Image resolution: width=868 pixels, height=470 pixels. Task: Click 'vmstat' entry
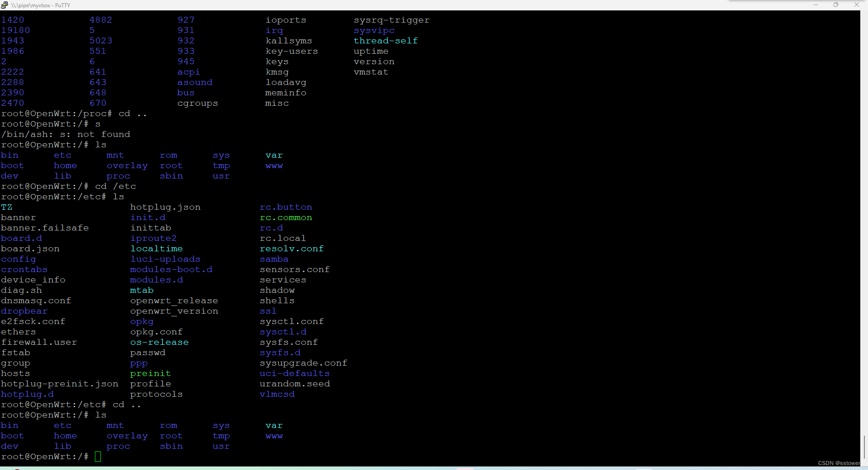click(x=371, y=72)
